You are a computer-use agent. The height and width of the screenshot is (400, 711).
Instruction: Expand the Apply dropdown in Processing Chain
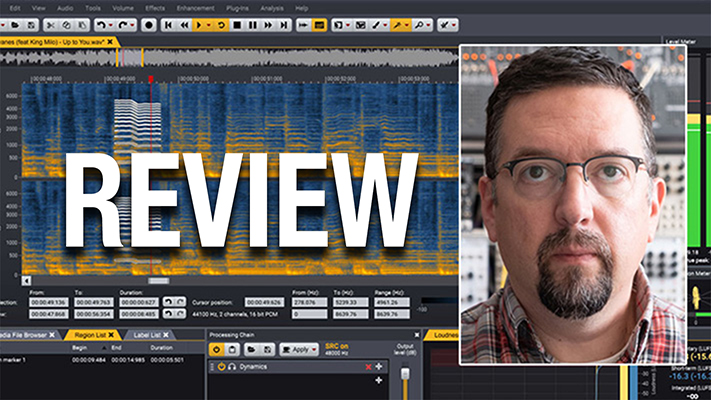(316, 350)
